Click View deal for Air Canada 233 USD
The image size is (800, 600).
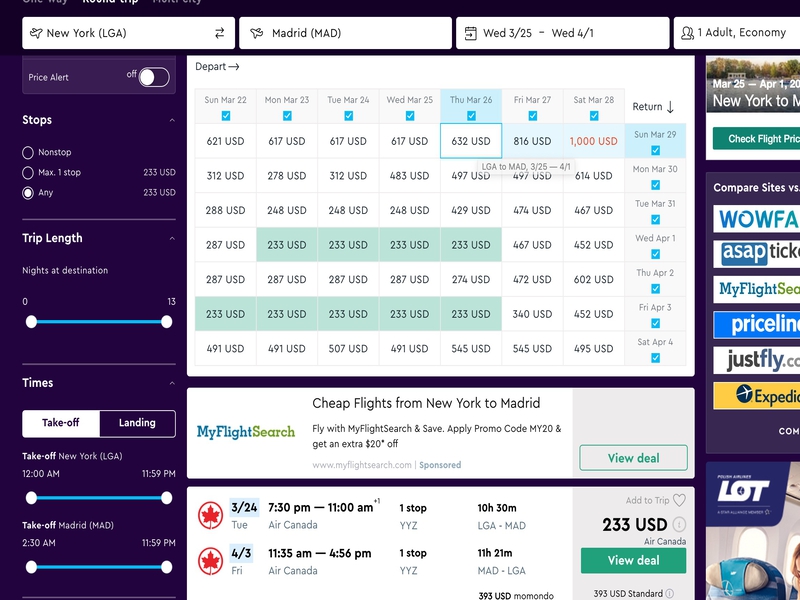click(633, 560)
